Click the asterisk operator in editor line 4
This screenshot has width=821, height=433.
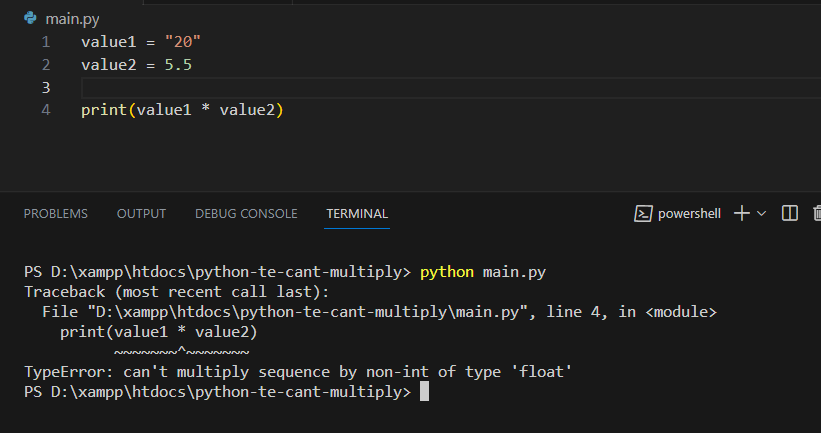coord(205,109)
